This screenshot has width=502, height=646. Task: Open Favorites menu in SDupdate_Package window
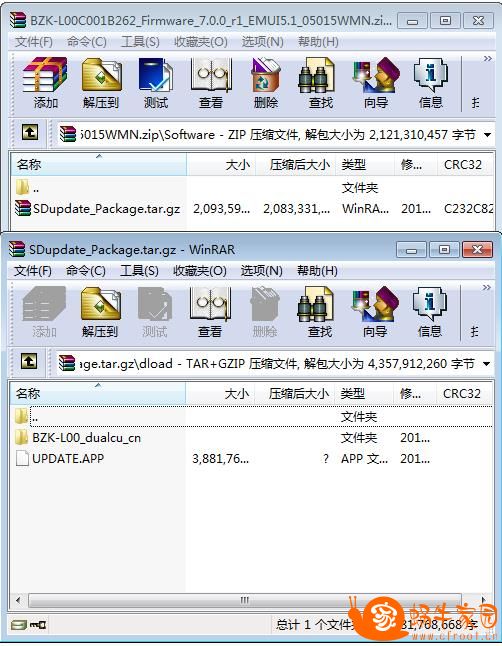[x=200, y=271]
